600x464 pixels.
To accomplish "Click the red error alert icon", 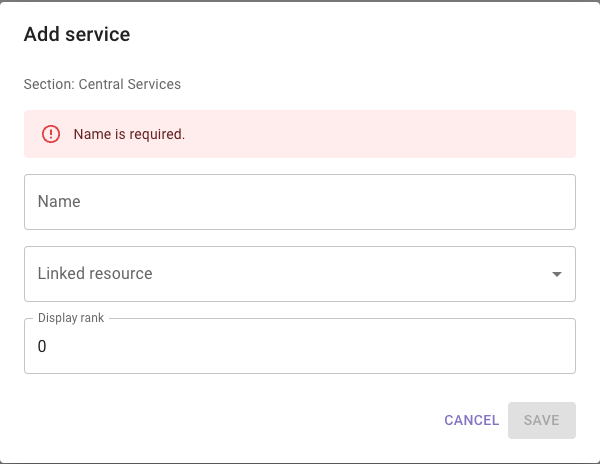I will pos(51,134).
